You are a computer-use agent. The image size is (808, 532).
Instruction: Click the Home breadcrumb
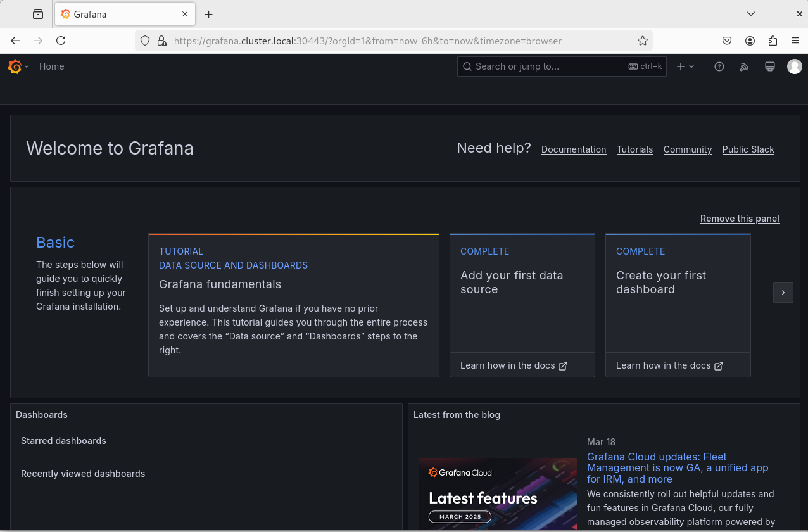[x=51, y=66]
